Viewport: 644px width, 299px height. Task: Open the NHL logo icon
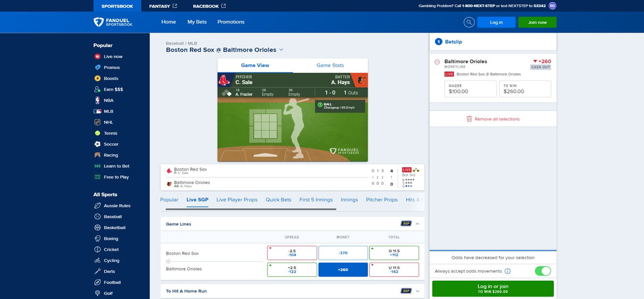pyautogui.click(x=98, y=122)
